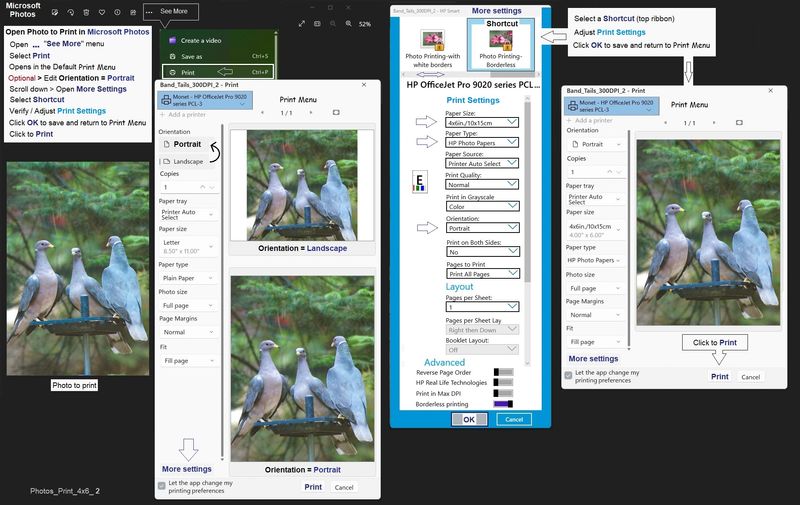Decrease Copies with down arrow in Letter paper dialog
The image size is (800, 505).
click(x=212, y=188)
